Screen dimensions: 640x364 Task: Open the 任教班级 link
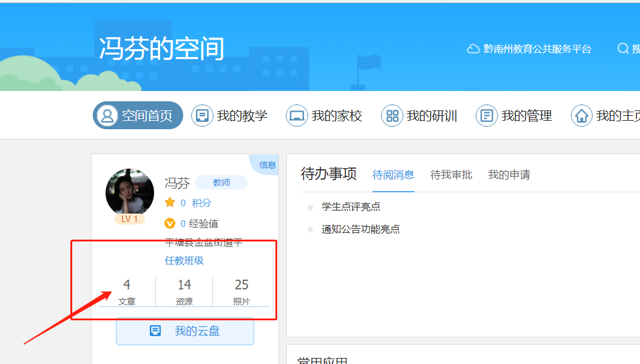(x=184, y=260)
